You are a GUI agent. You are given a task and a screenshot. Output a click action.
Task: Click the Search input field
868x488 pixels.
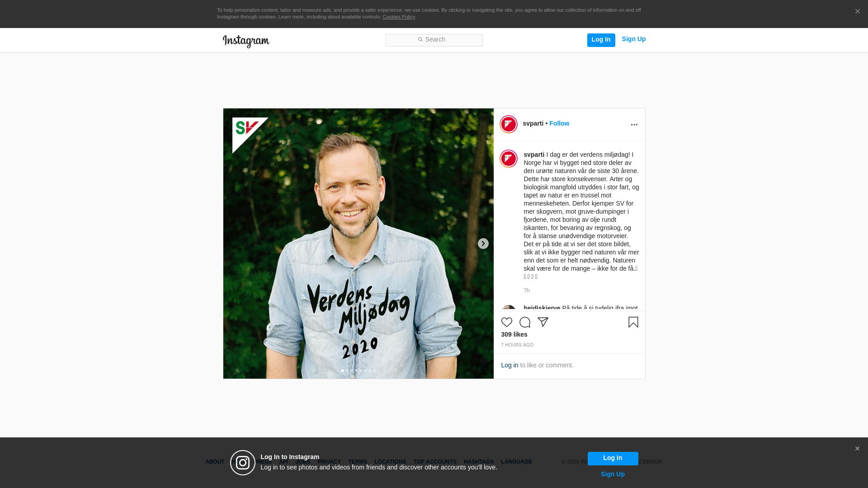click(434, 40)
